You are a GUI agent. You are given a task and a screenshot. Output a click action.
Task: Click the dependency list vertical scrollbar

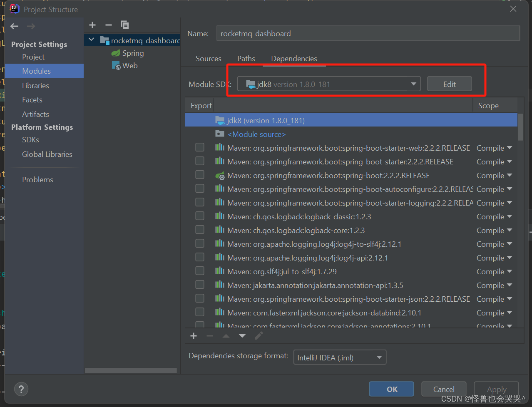520,127
